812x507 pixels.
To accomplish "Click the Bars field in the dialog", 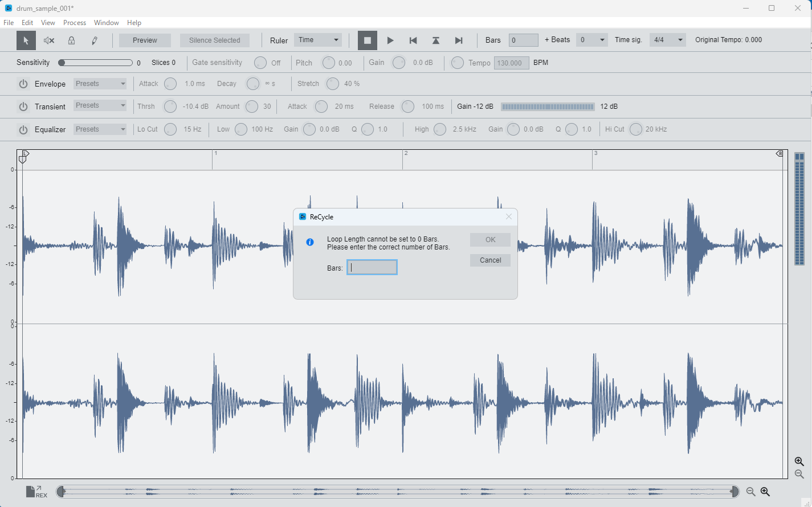I will point(372,267).
